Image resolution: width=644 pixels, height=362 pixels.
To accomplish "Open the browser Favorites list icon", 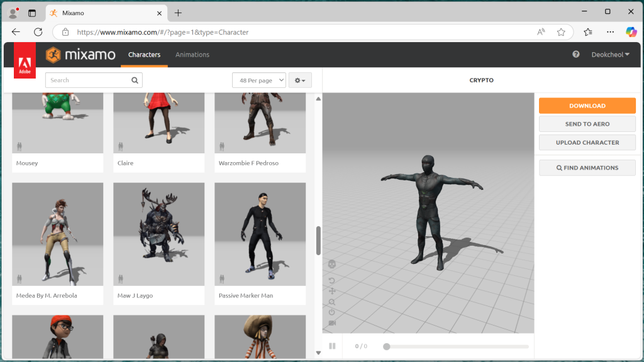I will pos(588,32).
